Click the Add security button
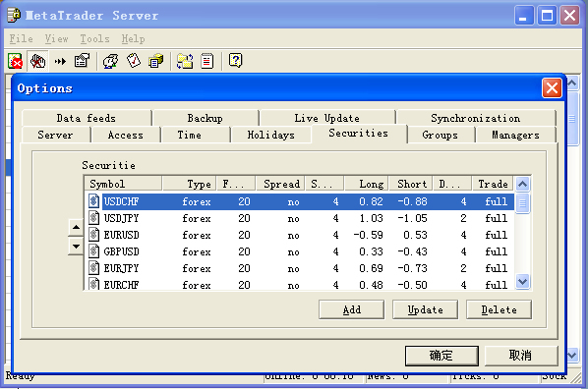 click(351, 309)
